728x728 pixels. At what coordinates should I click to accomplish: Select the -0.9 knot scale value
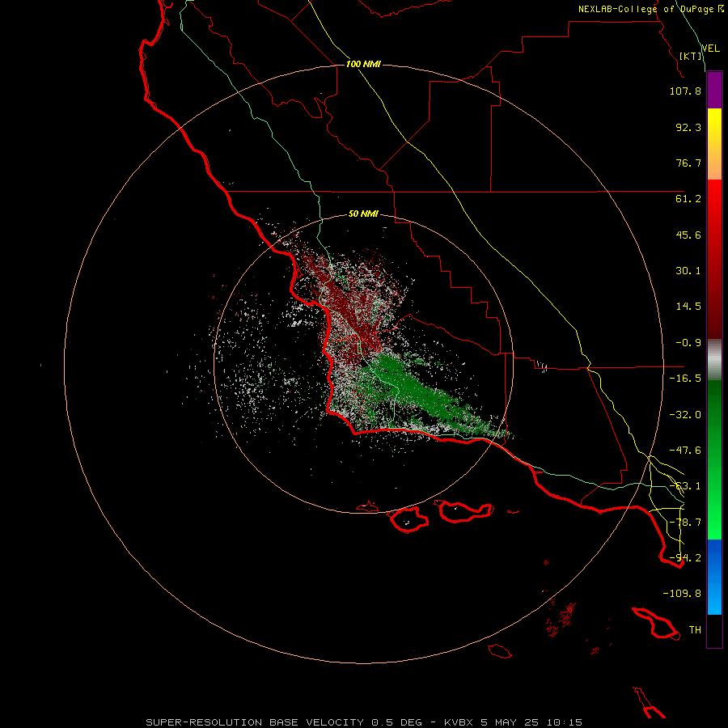point(688,343)
